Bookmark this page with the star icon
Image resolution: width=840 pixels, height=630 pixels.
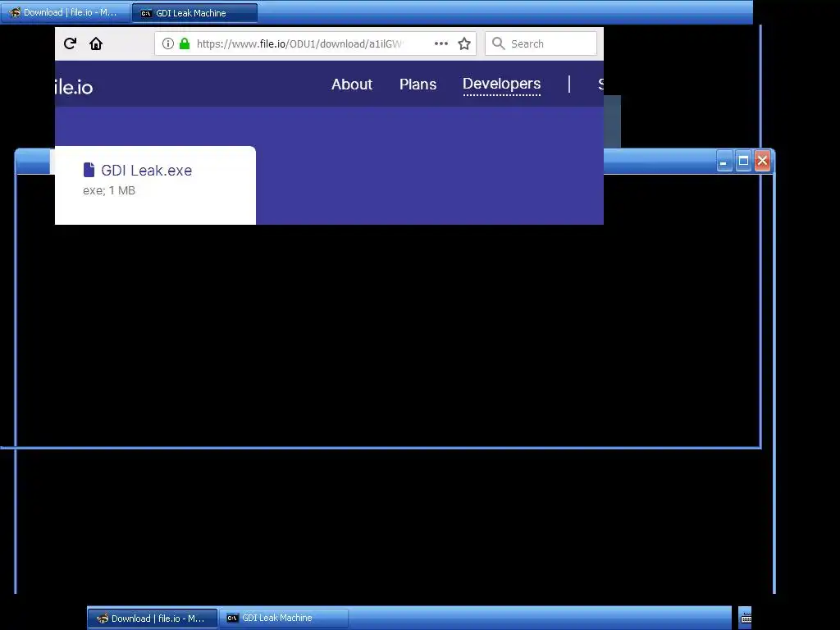pos(464,43)
